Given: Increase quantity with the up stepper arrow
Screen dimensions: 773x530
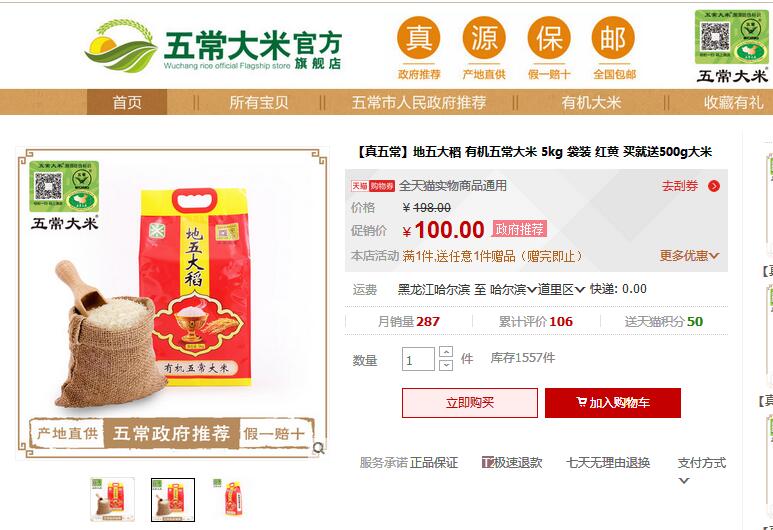Looking at the screenshot, I should [x=446, y=352].
